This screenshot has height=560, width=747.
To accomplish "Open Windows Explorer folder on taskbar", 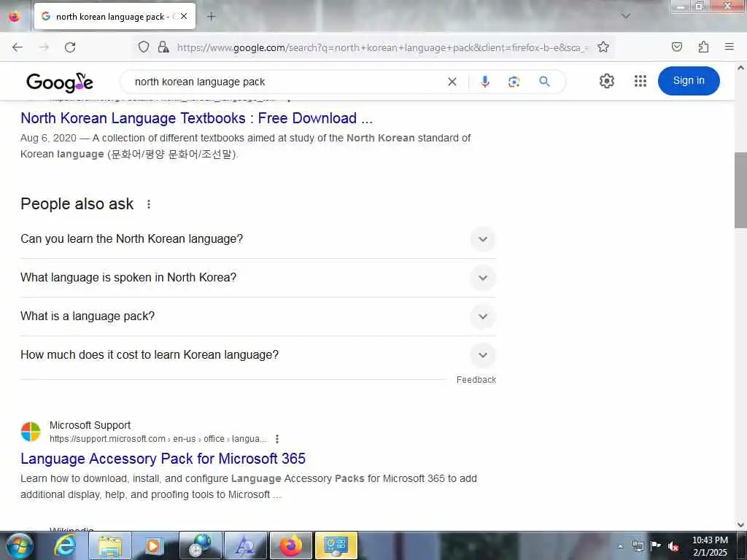I will (x=110, y=545).
